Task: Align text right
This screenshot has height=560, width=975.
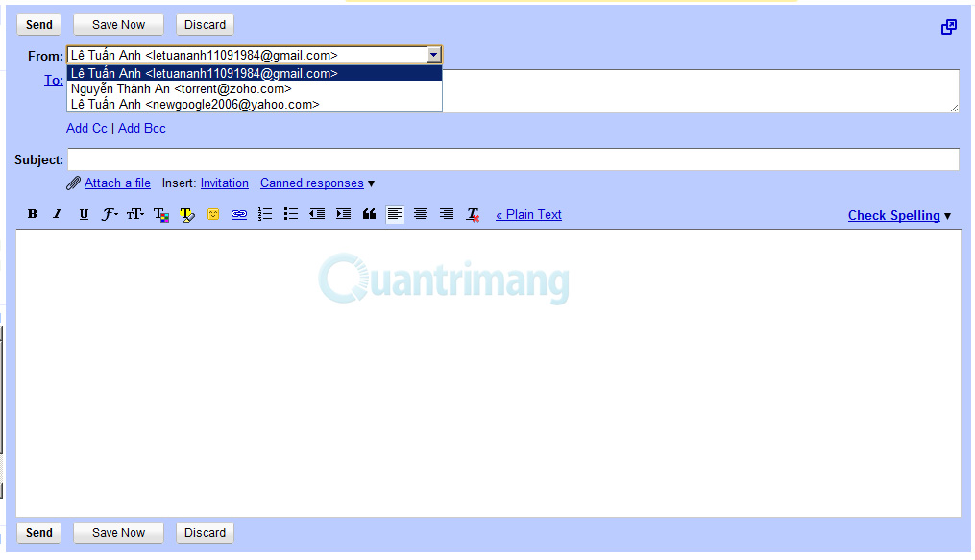Action: point(447,214)
